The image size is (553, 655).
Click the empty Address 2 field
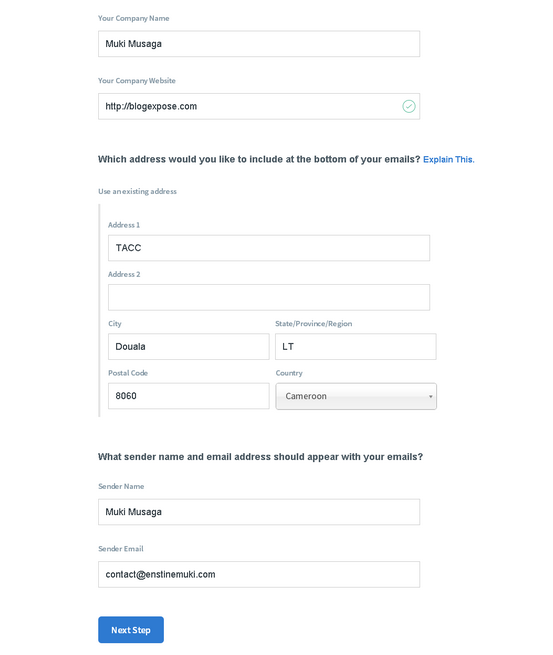pos(269,297)
